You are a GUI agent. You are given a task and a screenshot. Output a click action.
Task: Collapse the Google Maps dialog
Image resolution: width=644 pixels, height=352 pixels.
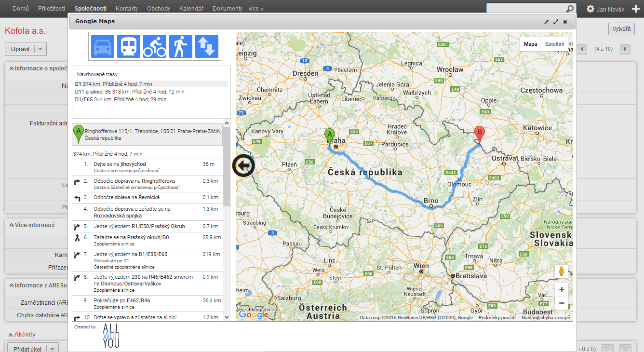coord(547,22)
